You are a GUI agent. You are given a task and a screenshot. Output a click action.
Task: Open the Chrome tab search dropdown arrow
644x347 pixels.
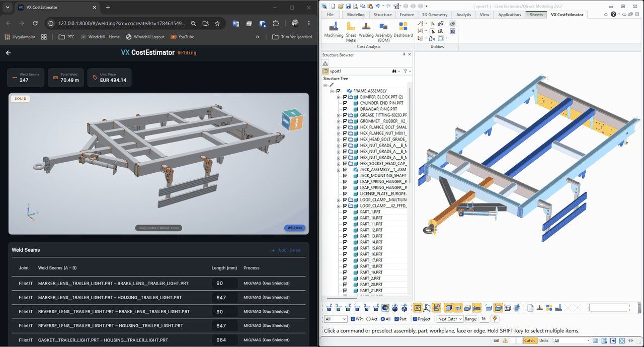[9, 8]
